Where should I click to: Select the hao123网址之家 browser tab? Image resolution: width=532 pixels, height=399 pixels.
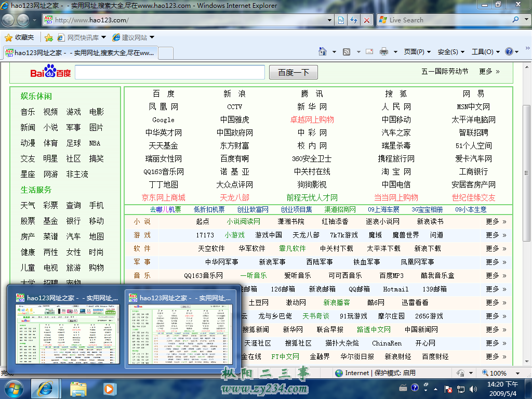81,52
